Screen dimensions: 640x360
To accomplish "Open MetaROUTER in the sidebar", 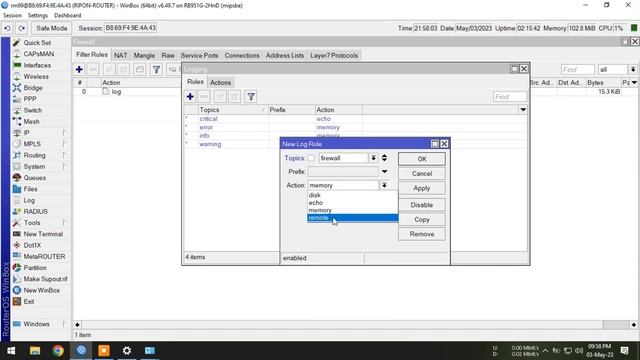I will pos(44,256).
